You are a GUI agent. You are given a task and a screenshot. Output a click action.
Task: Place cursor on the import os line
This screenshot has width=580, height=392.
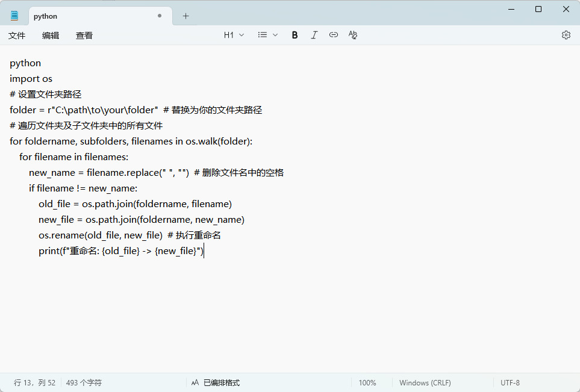(31, 79)
